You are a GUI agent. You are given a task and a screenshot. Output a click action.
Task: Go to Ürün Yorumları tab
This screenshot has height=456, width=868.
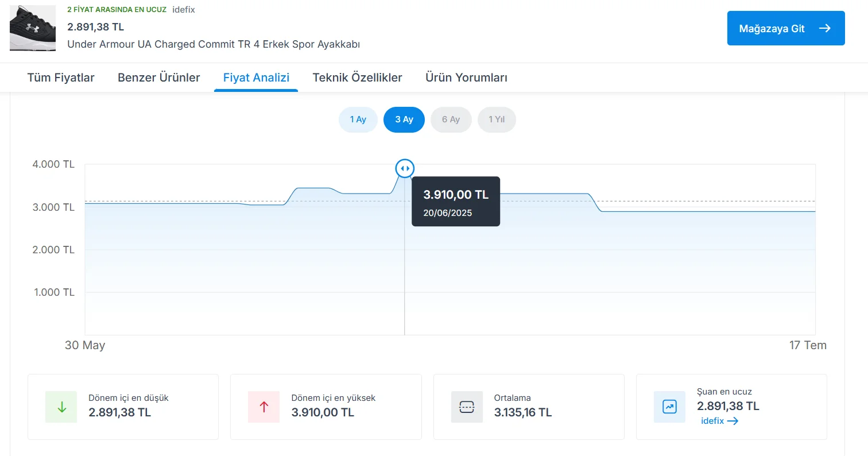pyautogui.click(x=466, y=78)
